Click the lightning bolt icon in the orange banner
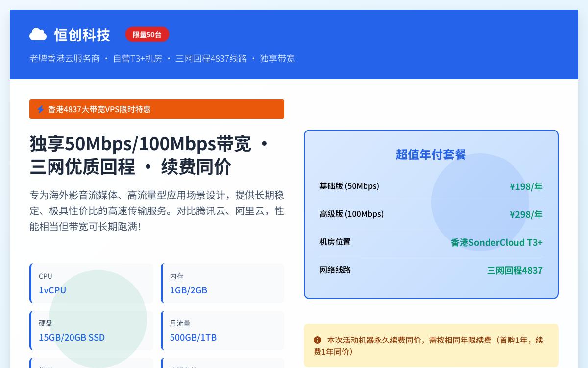Screen dimensions: 588x368 pyautogui.click(x=40, y=109)
